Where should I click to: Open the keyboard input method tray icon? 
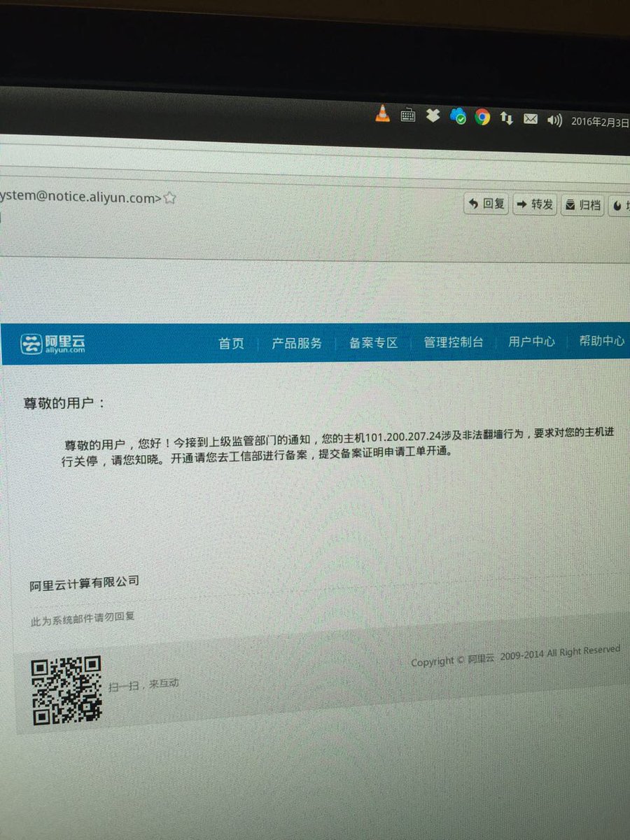click(x=407, y=115)
